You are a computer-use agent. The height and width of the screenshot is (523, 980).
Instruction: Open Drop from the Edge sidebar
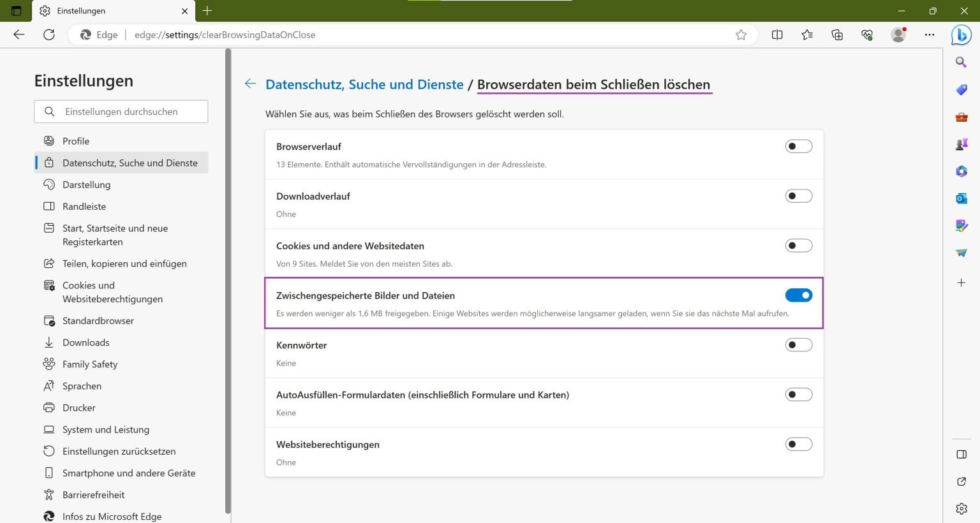(x=961, y=253)
